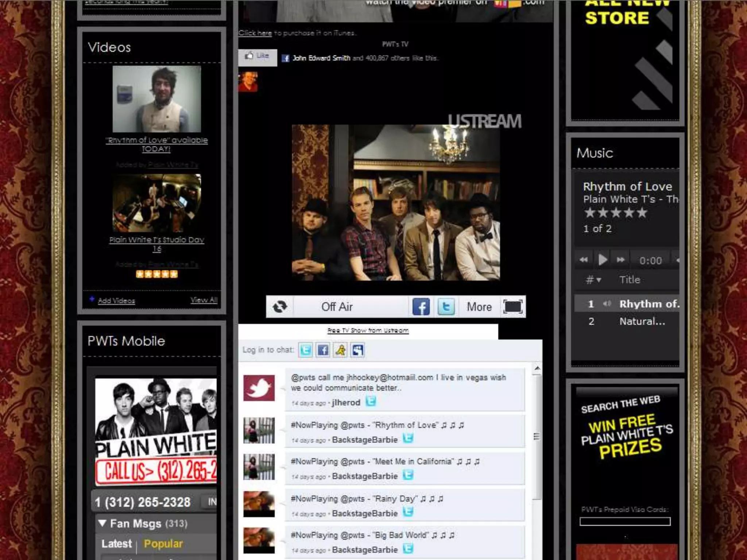Open the red-haired profile picture below Like
Screen dimensions: 747x560
click(x=248, y=81)
